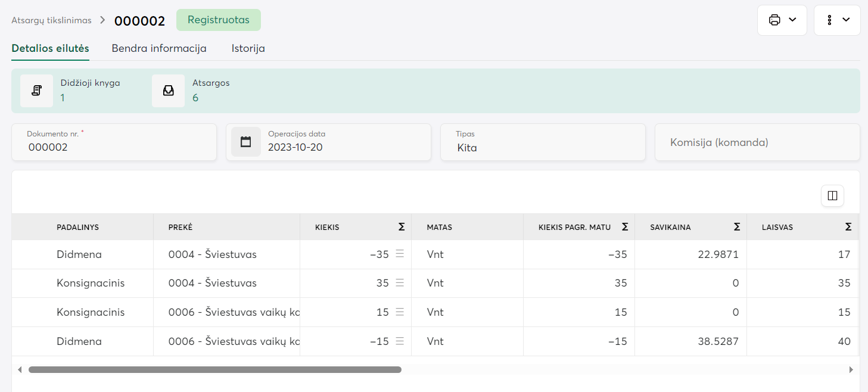This screenshot has width=868, height=392.
Task: Switch to Bendra informacija tab
Action: pyautogui.click(x=159, y=49)
